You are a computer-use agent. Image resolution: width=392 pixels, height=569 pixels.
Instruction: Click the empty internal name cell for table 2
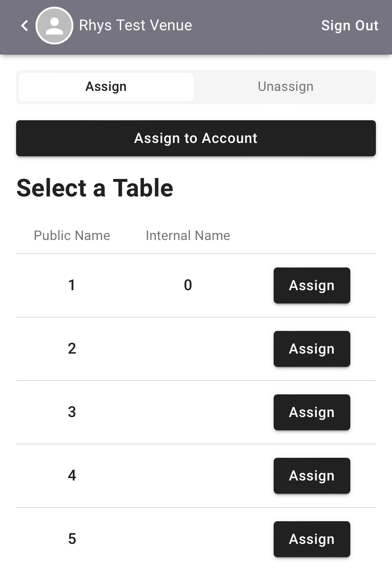pyautogui.click(x=188, y=349)
